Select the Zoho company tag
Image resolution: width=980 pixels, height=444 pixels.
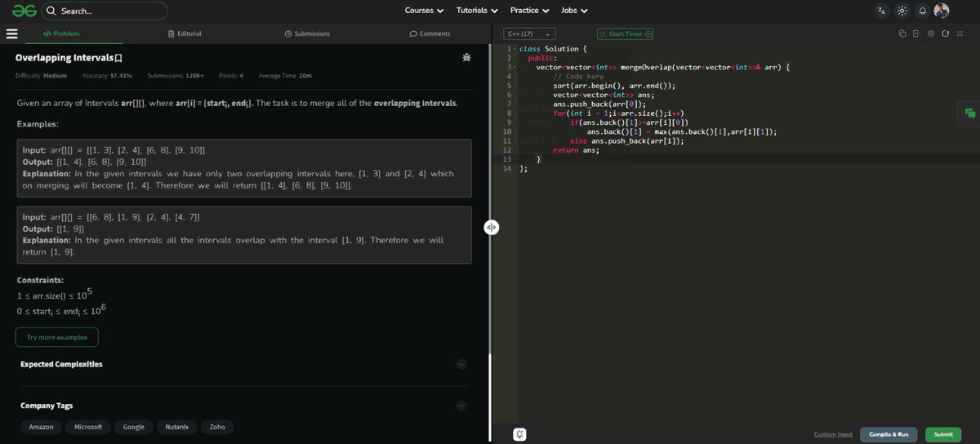pos(217,427)
